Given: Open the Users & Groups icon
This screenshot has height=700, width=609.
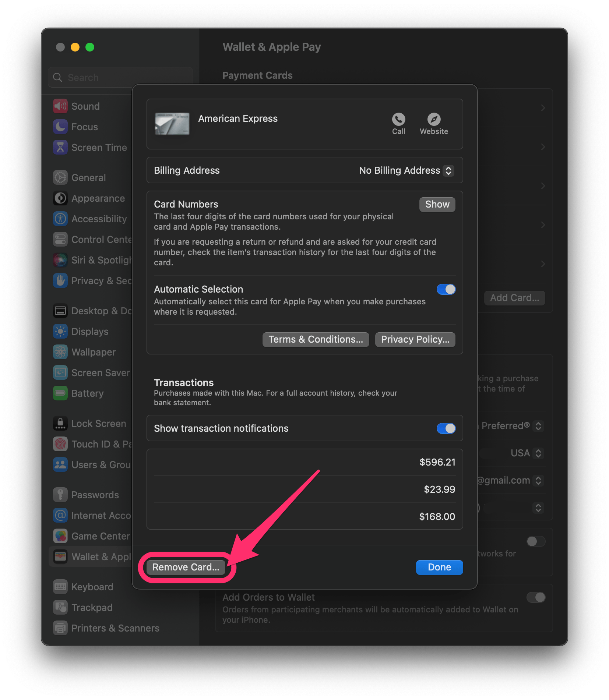Looking at the screenshot, I should click(x=60, y=464).
